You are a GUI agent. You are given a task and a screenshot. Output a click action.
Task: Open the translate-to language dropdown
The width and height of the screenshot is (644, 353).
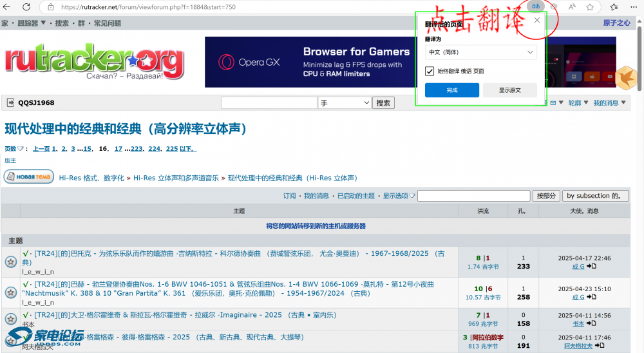point(480,52)
